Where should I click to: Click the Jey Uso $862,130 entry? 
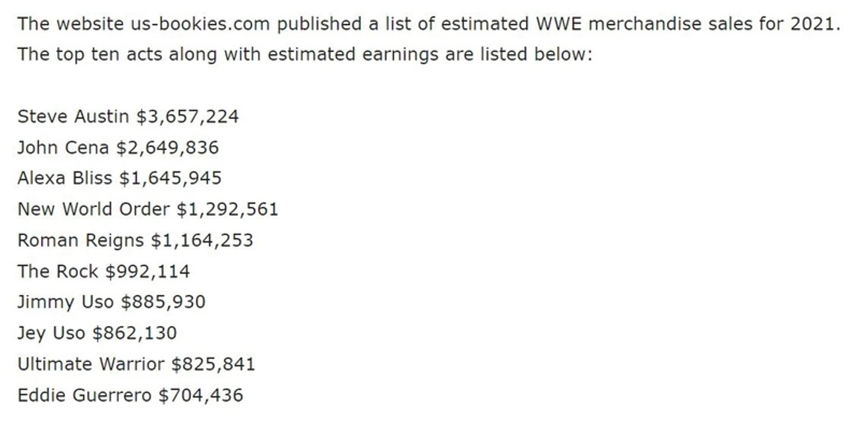click(x=97, y=333)
